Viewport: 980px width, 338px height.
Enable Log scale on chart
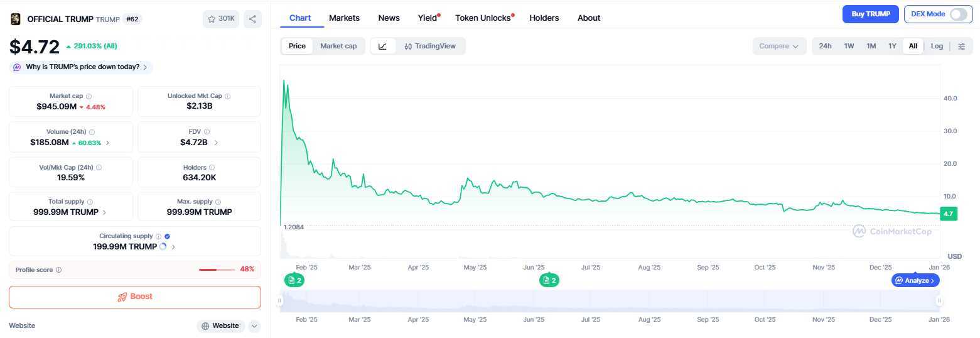937,46
